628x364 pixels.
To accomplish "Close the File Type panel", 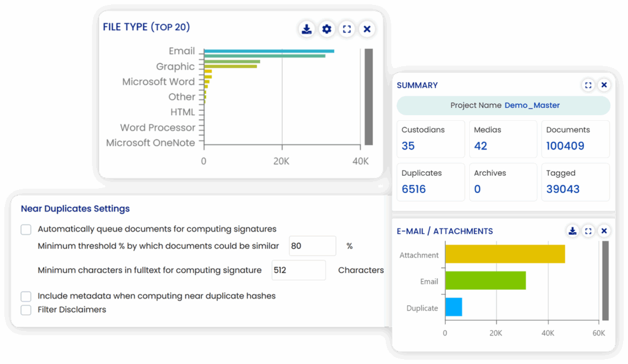I will (x=367, y=29).
